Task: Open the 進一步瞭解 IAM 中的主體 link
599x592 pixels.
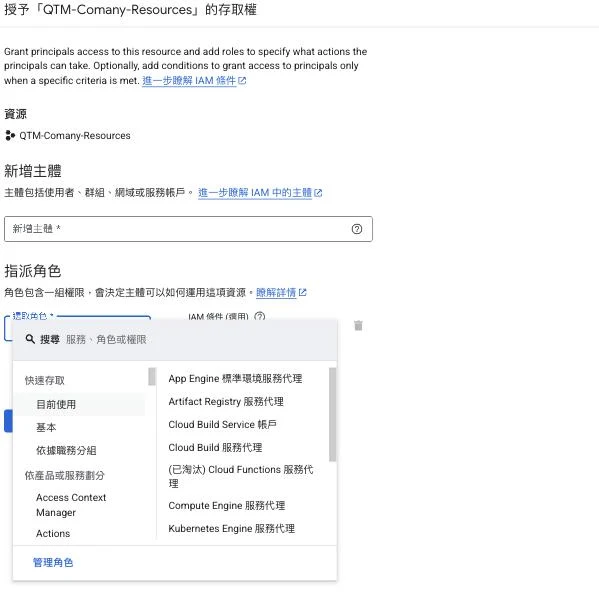Action: 260,192
